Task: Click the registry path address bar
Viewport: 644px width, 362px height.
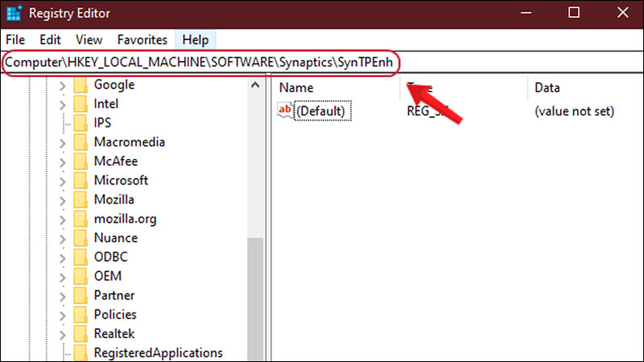Action: point(322,63)
